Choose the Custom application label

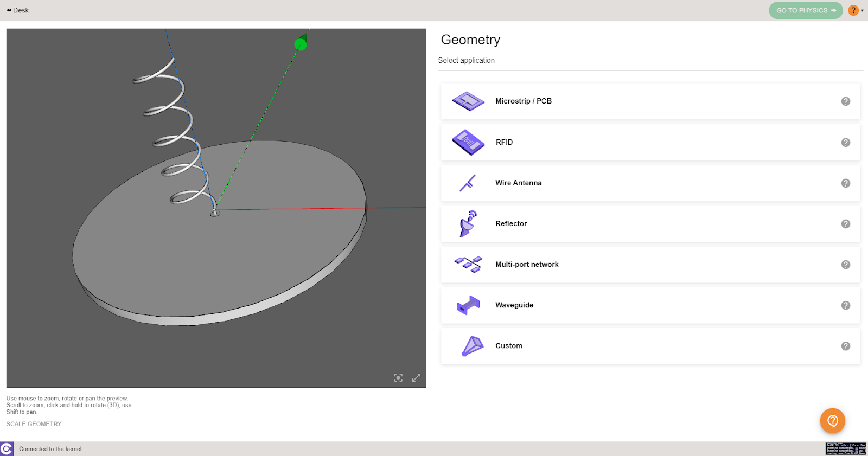pos(509,346)
